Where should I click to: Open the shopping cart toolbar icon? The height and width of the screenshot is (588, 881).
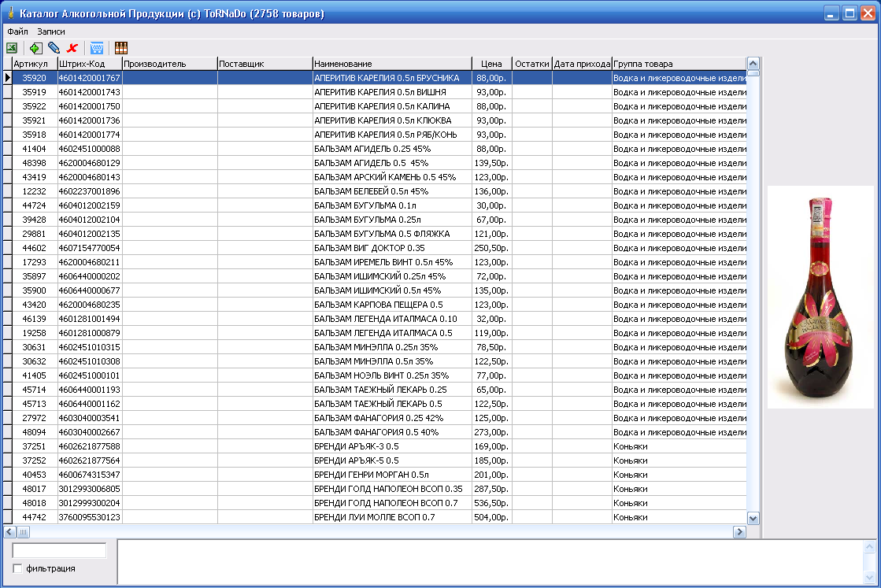[97, 48]
